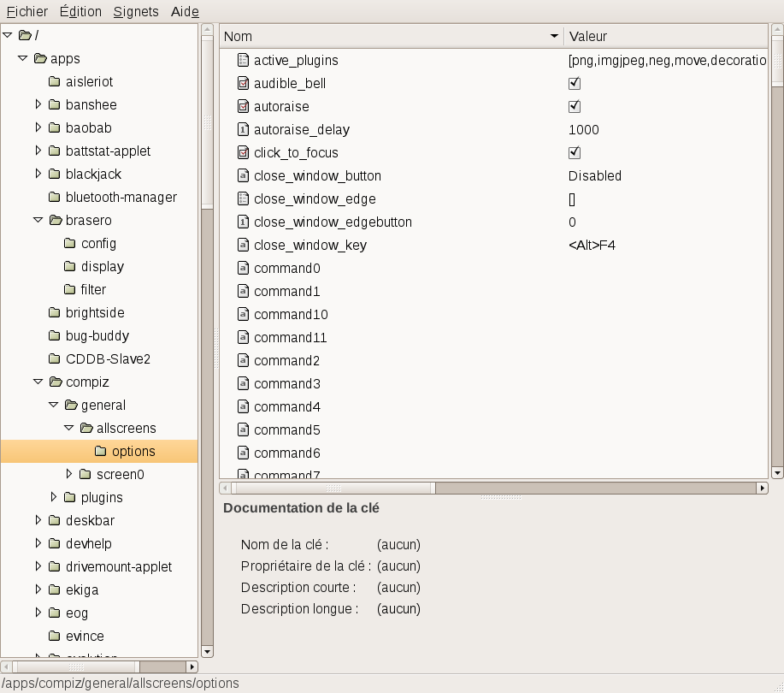Viewport: 784px width, 693px height.
Task: Click the close_window_key string key icon
Action: tap(243, 245)
